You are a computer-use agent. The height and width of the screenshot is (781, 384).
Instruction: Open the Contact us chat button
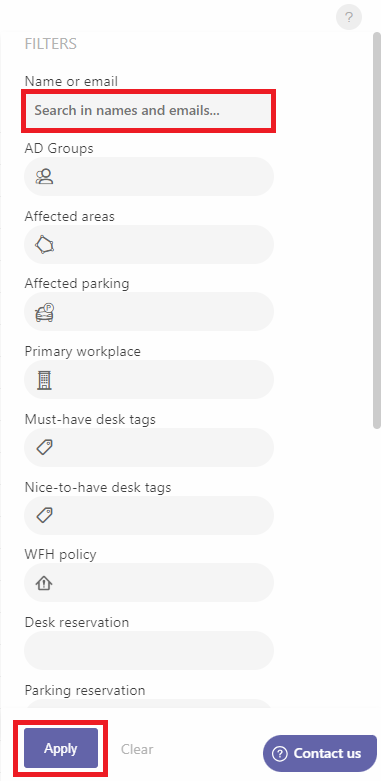[x=320, y=753]
